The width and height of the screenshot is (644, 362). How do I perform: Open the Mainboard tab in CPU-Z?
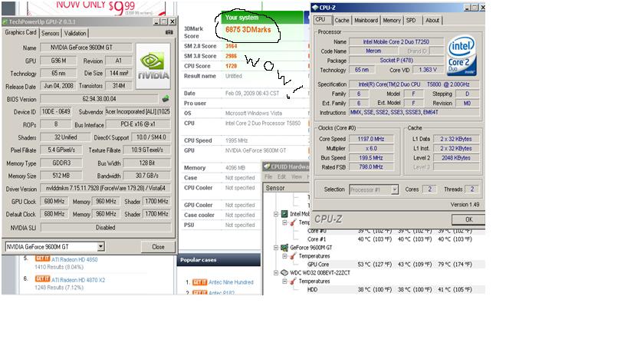point(366,20)
